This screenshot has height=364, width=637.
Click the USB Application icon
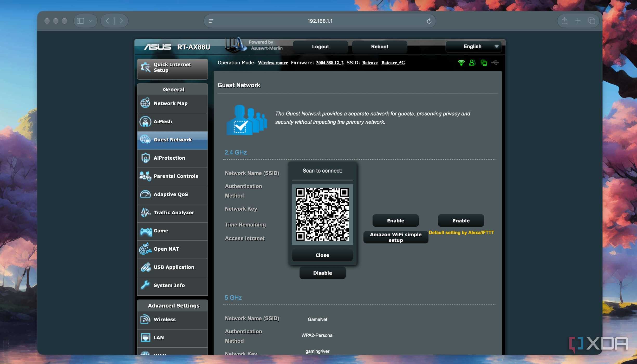(145, 267)
